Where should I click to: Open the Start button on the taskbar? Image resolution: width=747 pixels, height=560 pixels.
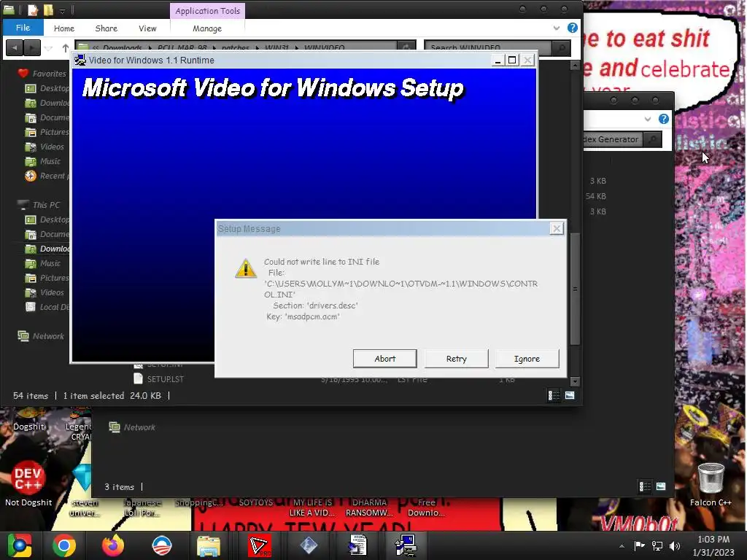click(20, 545)
